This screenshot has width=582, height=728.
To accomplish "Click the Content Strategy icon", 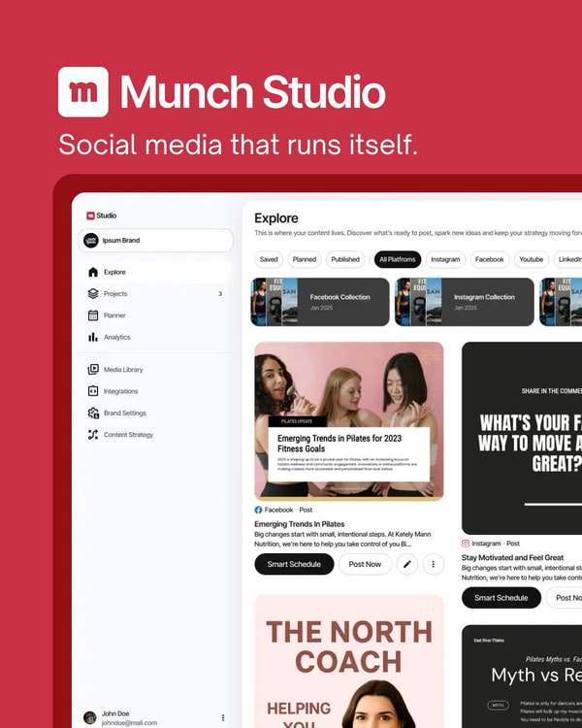I will point(93,435).
